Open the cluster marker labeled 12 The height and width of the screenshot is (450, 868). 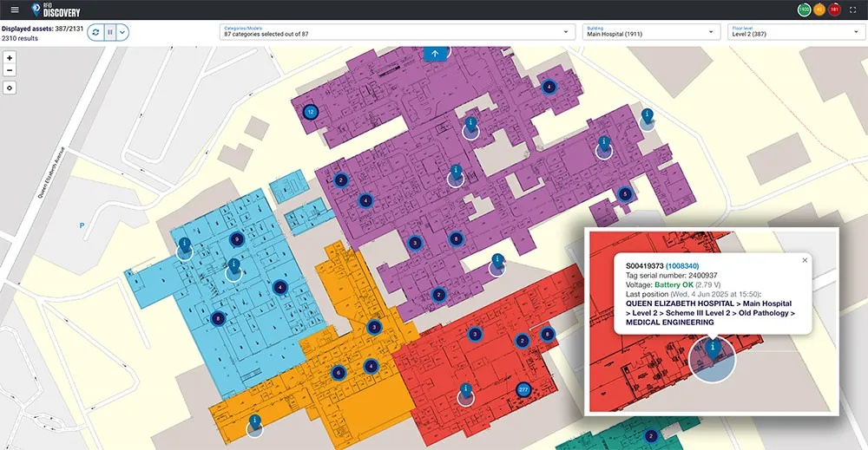click(x=311, y=112)
